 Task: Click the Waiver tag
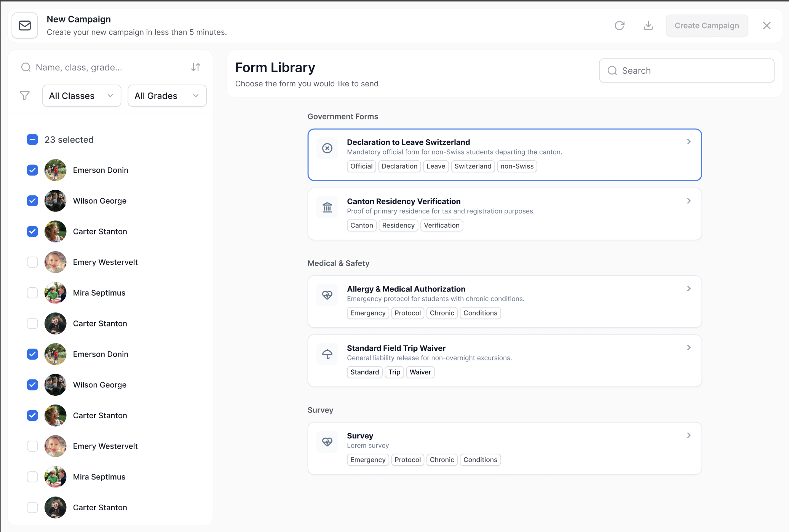click(x=420, y=372)
